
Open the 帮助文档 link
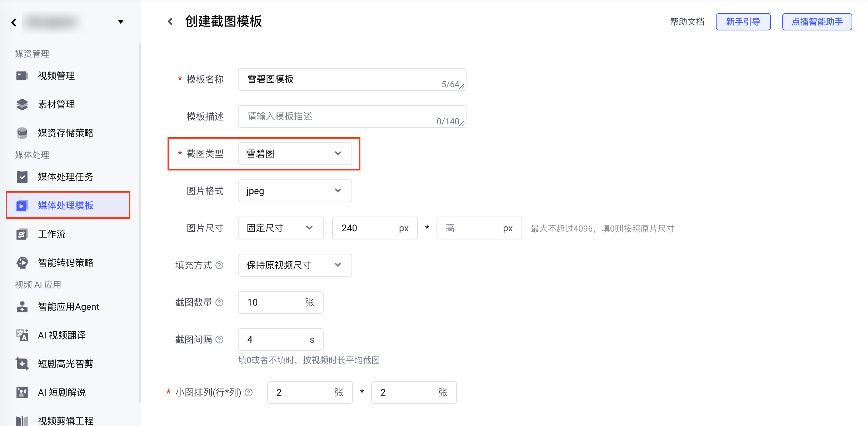coord(687,22)
